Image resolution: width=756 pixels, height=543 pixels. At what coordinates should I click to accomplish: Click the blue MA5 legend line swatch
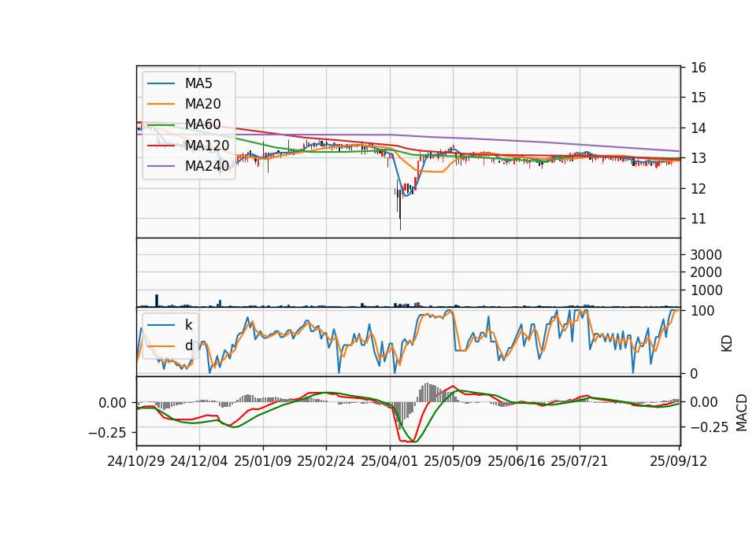pyautogui.click(x=161, y=83)
